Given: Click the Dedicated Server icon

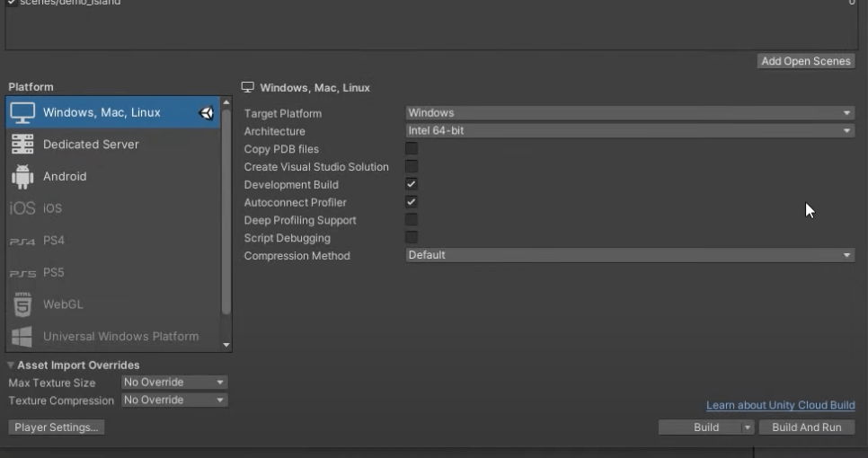Looking at the screenshot, I should click(22, 145).
